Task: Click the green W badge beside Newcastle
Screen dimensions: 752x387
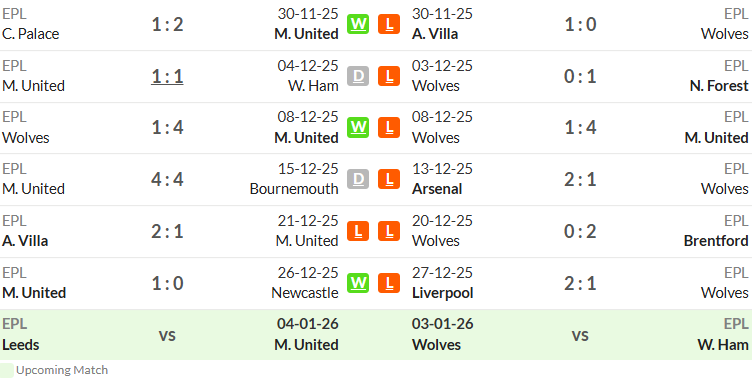Action: pos(358,283)
